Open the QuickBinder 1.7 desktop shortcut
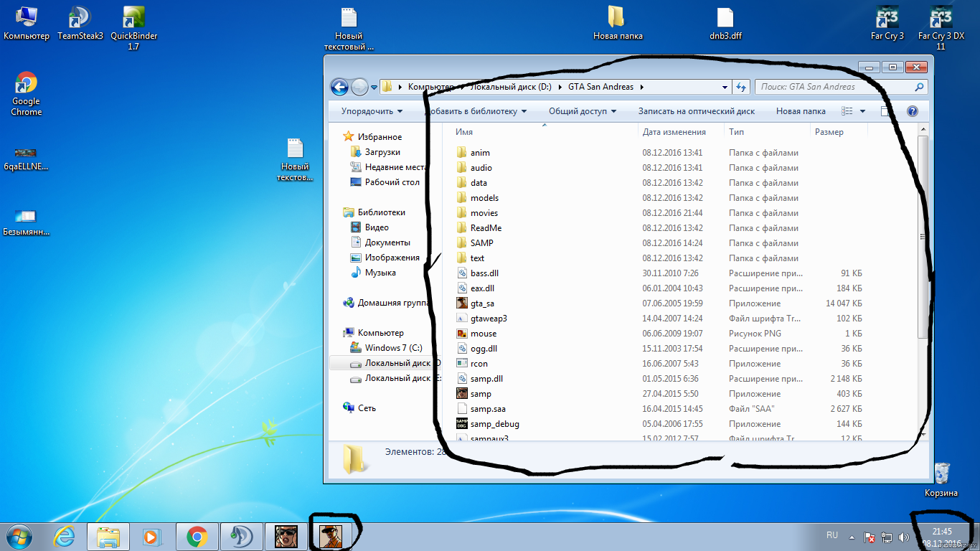Image resolution: width=980 pixels, height=551 pixels. tap(134, 28)
